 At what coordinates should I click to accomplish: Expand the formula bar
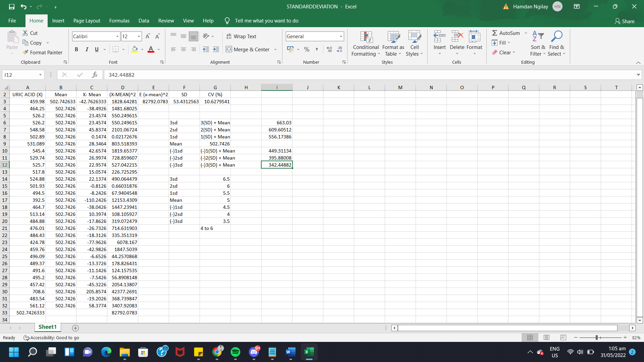click(638, 75)
